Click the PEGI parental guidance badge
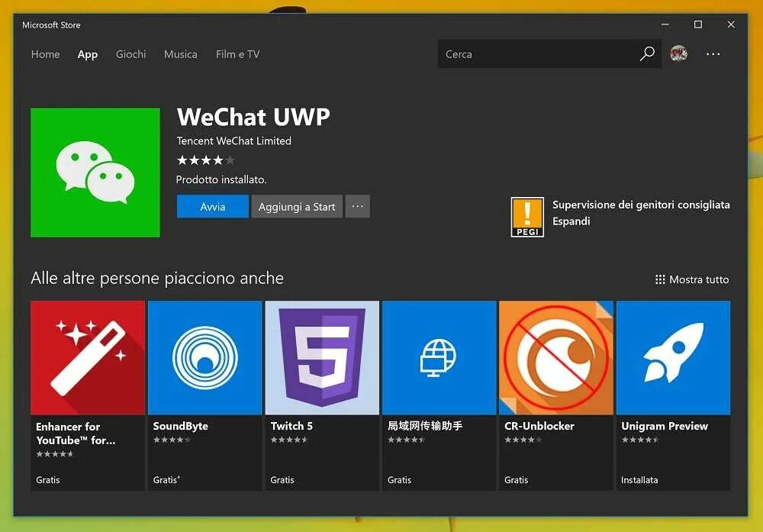763x532 pixels. (x=527, y=217)
